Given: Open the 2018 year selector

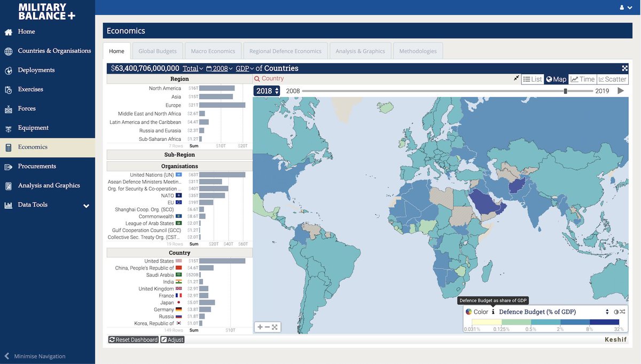Looking at the screenshot, I should 267,91.
